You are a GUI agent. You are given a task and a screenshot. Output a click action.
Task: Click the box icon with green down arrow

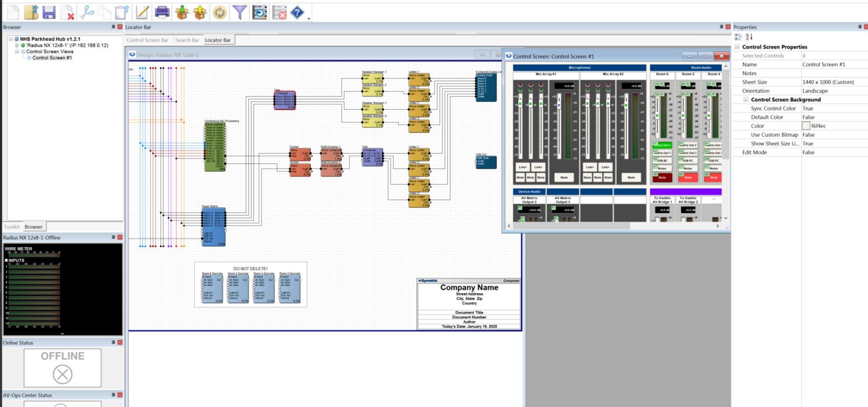pos(182,12)
